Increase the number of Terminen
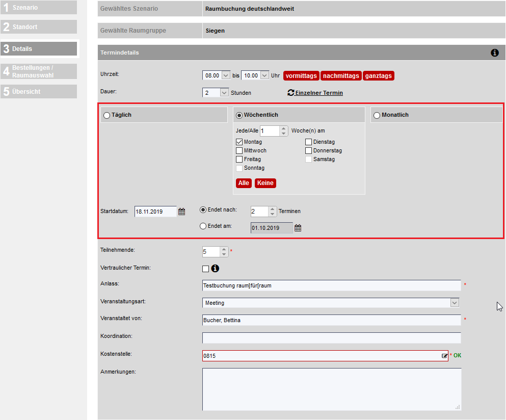The image size is (506, 420). tap(272, 209)
